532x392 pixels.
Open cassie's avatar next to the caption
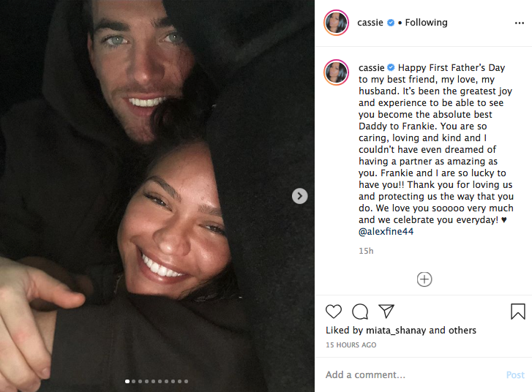[336, 72]
